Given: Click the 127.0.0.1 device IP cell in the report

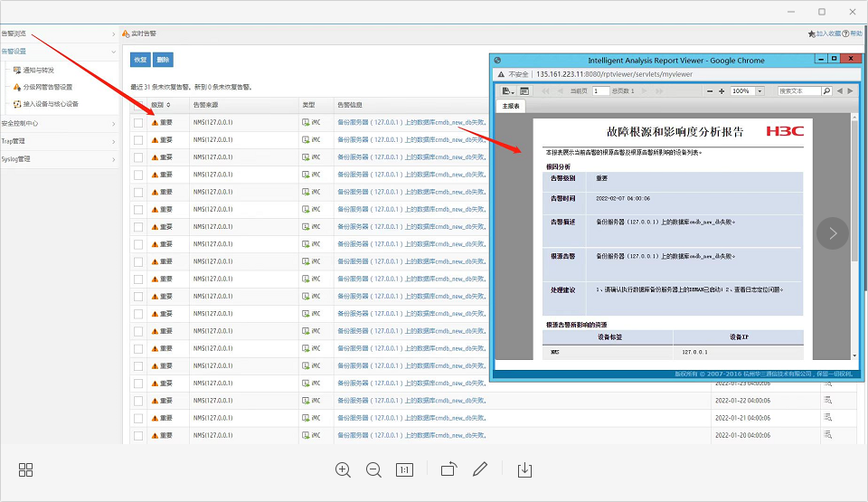Looking at the screenshot, I should tap(694, 352).
